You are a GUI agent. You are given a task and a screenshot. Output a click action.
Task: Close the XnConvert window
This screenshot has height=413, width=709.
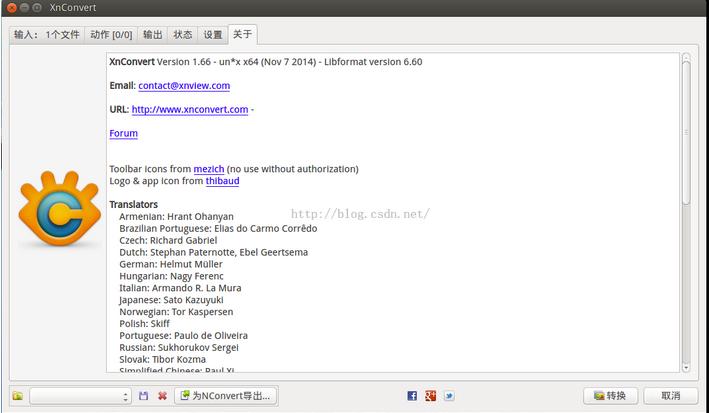click(x=12, y=8)
